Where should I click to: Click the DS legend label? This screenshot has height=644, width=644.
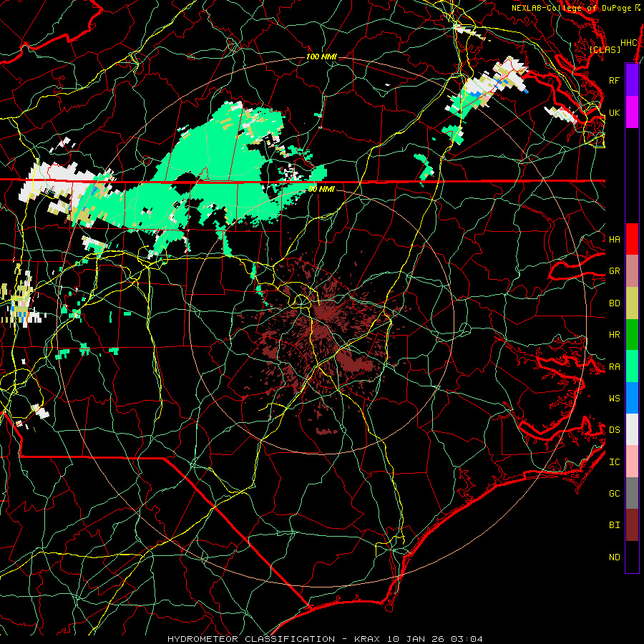pyautogui.click(x=614, y=429)
